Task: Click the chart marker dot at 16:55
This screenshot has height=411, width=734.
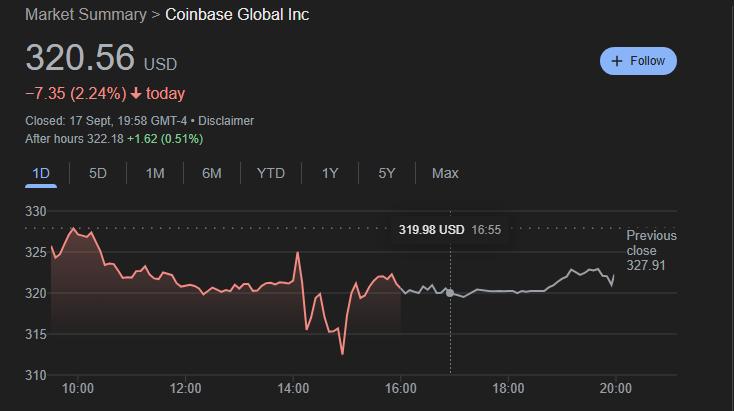Action: point(450,293)
